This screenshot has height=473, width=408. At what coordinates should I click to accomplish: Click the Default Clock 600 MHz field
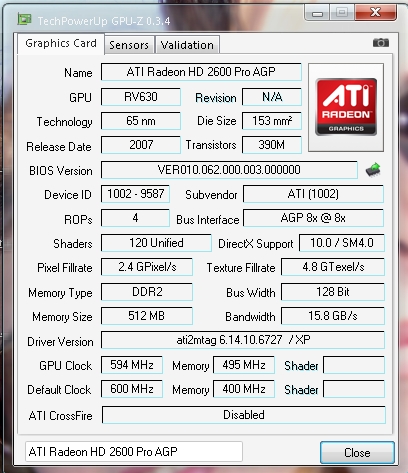132,389
